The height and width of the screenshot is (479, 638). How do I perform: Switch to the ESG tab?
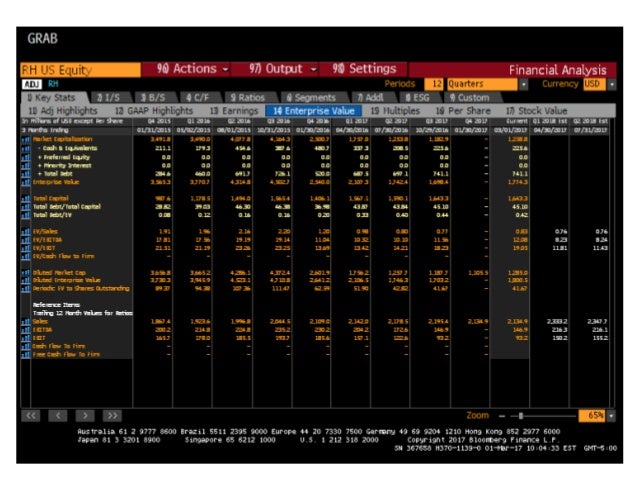417,98
